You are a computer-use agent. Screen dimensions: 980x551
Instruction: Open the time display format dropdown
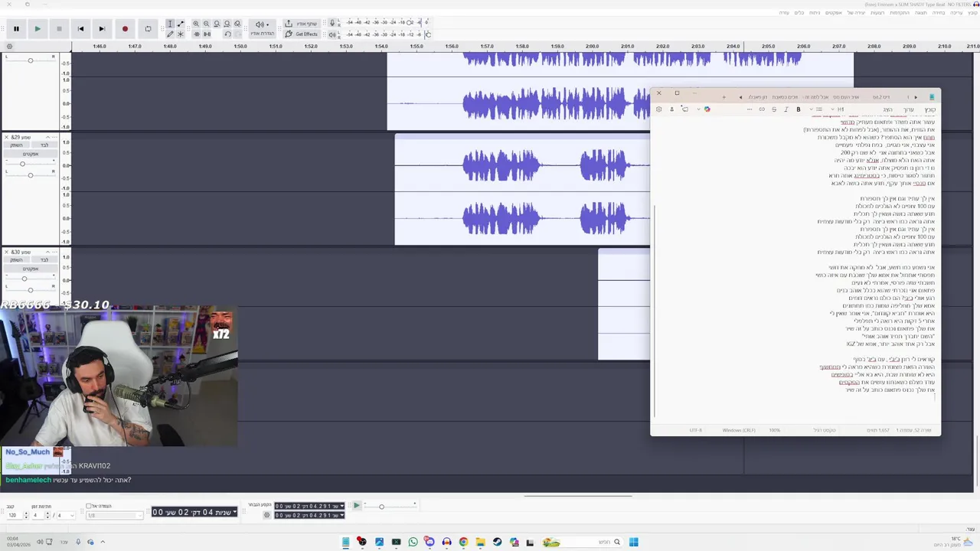pos(234,512)
